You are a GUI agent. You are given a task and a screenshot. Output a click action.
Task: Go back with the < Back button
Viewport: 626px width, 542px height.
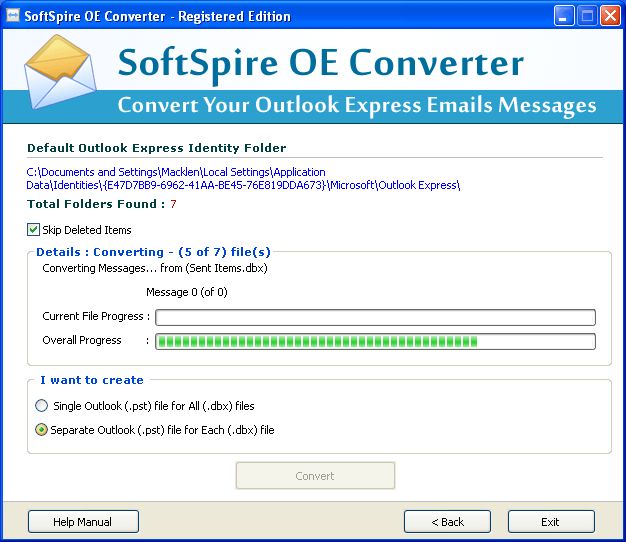(x=447, y=522)
